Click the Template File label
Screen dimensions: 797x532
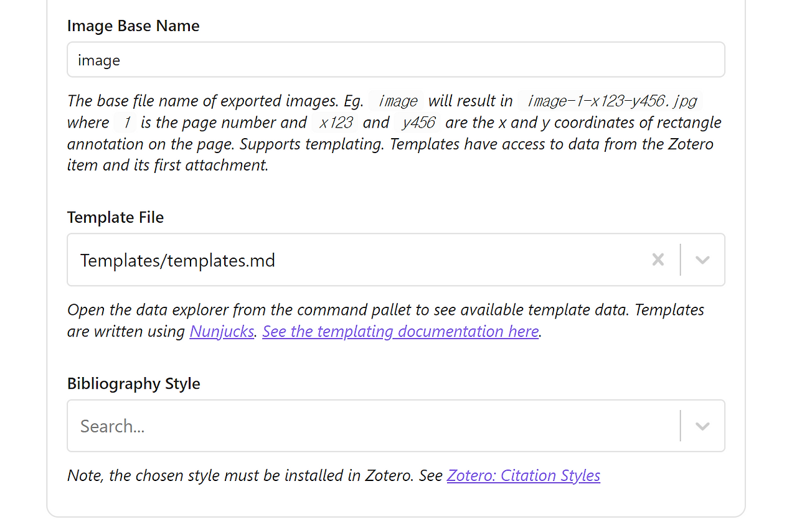tap(115, 218)
